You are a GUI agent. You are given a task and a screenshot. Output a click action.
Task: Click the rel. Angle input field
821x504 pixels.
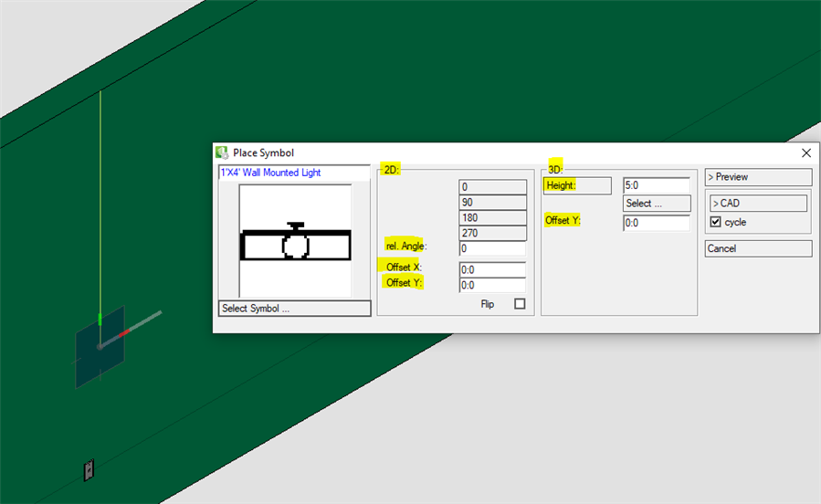pyautogui.click(x=493, y=248)
